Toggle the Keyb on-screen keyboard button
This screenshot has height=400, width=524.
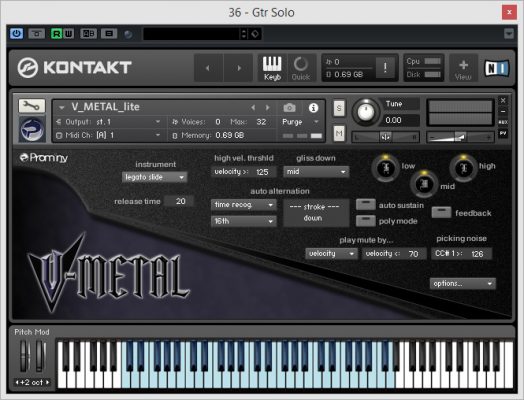click(272, 68)
